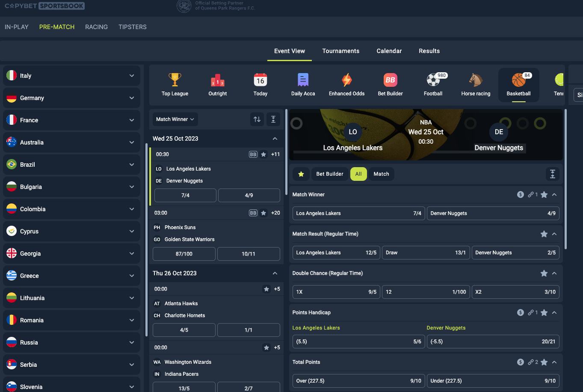
Task: Favorite the Phoenix Suns match star
Action: coord(264,213)
